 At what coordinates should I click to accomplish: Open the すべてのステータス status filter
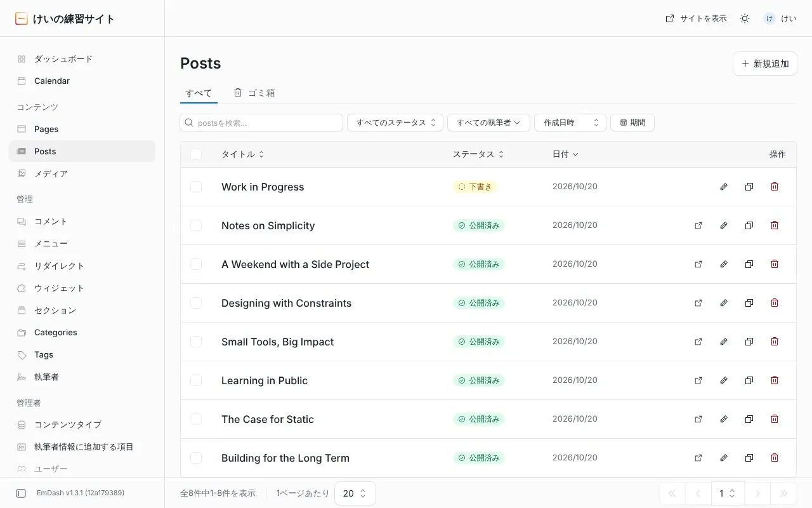[395, 123]
